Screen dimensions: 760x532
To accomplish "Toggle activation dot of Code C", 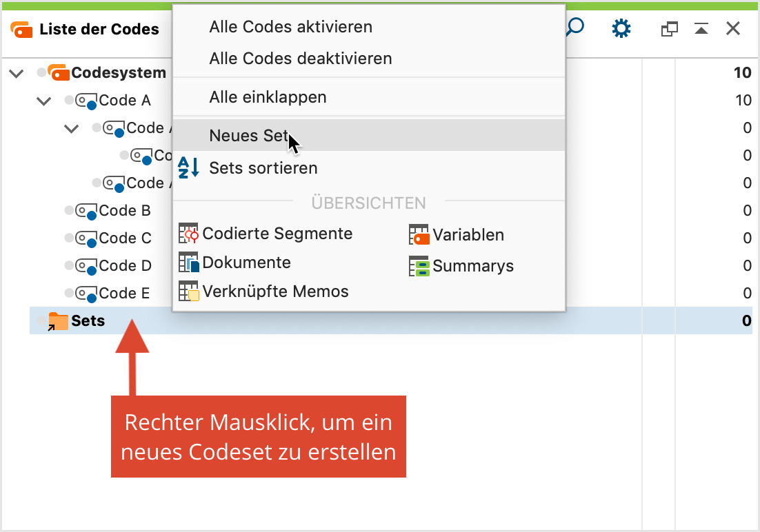I will pos(70,238).
